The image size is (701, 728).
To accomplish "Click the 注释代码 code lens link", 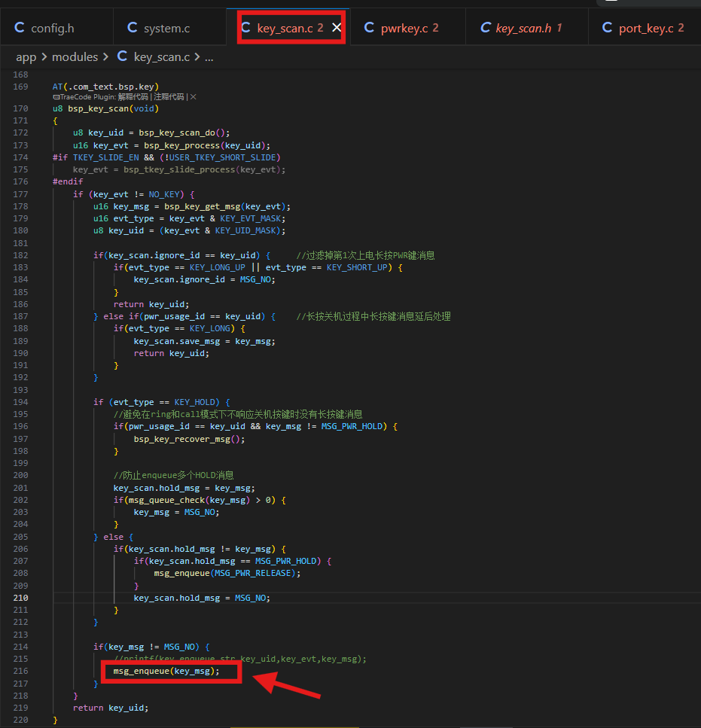I will point(169,96).
